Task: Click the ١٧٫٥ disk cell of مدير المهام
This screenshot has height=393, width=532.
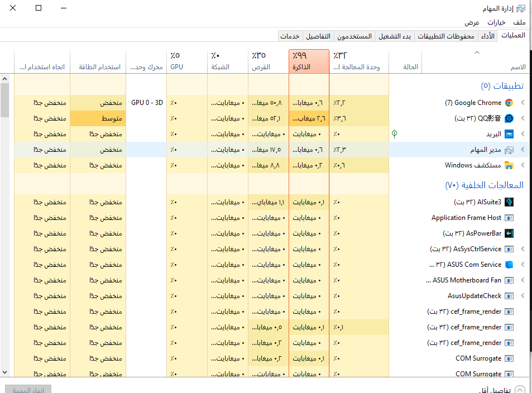Action: click(x=269, y=150)
